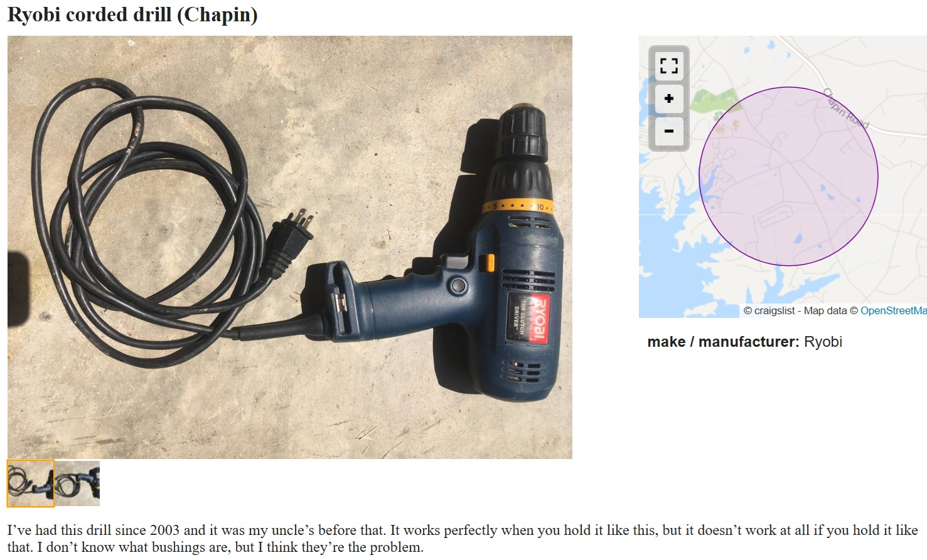Click the main Ryobi drill photo

point(290,247)
